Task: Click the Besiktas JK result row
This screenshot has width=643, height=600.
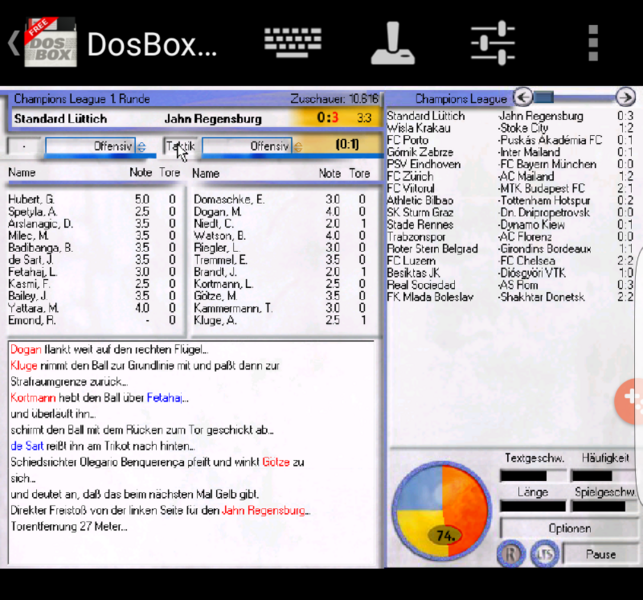Action: pos(510,273)
